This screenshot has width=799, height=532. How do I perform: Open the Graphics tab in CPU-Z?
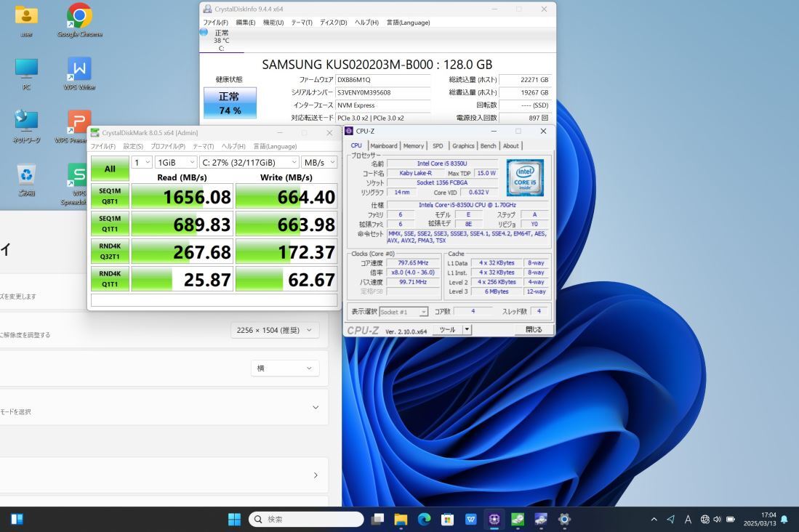[x=463, y=146]
